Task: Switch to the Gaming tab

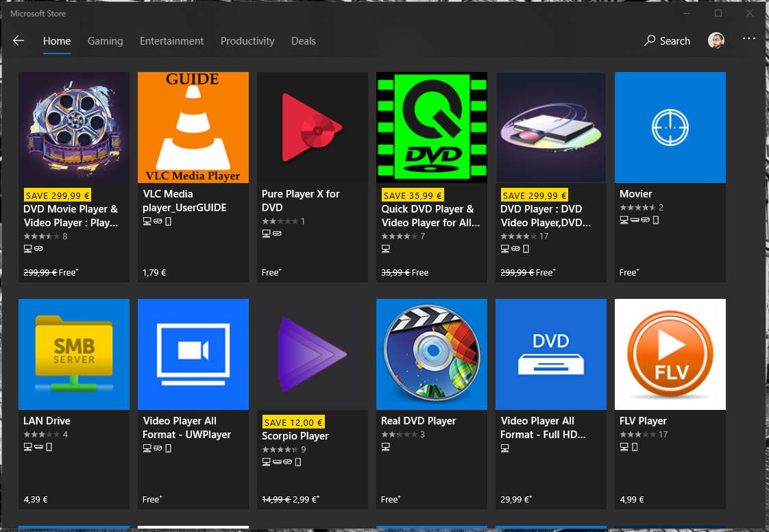Action: pyautogui.click(x=105, y=41)
